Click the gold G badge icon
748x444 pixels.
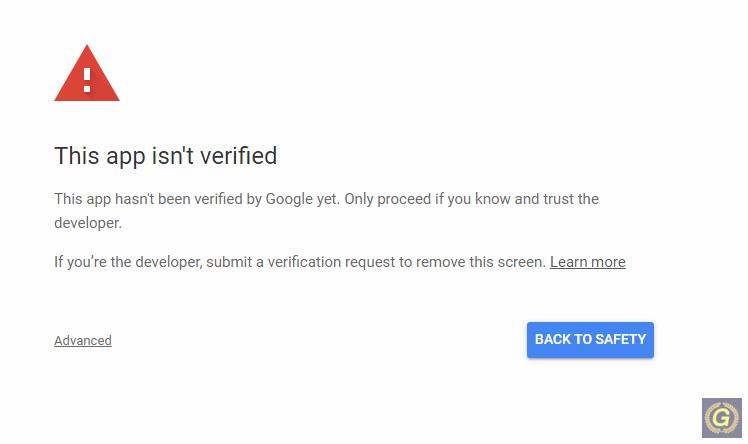pyautogui.click(x=722, y=418)
